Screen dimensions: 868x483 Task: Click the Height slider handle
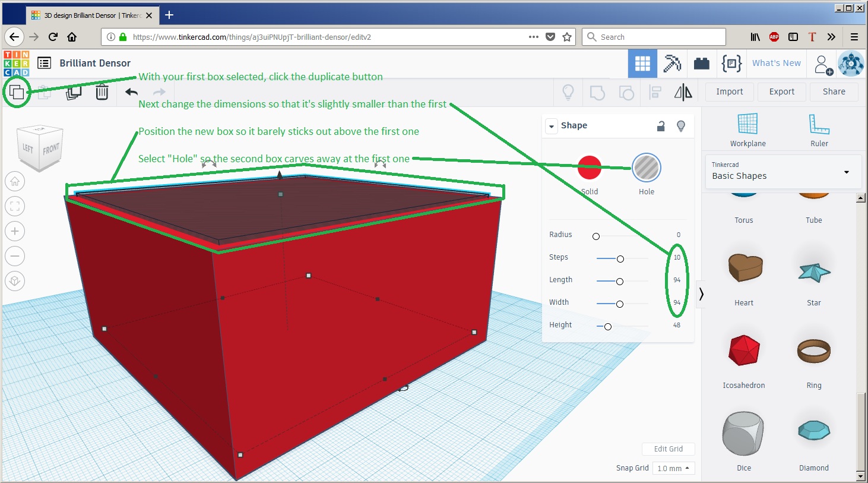pyautogui.click(x=608, y=327)
